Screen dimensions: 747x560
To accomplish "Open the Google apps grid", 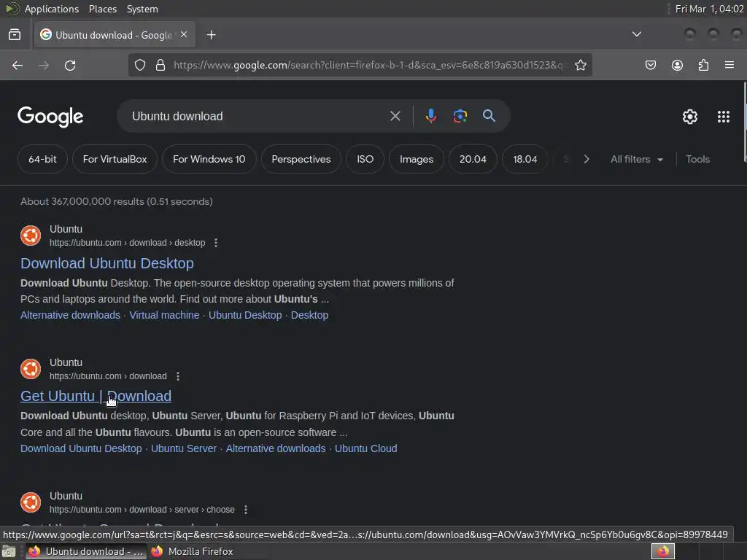I will [724, 117].
